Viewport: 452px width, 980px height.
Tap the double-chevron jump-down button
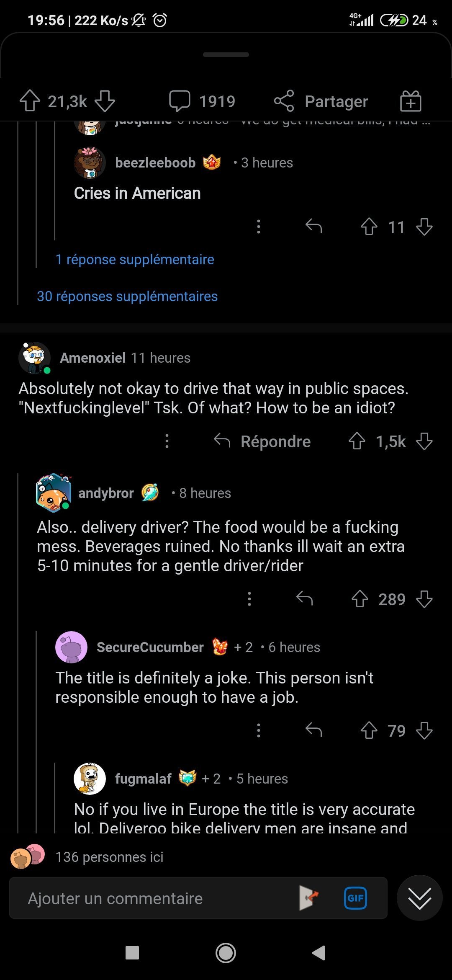point(419,898)
